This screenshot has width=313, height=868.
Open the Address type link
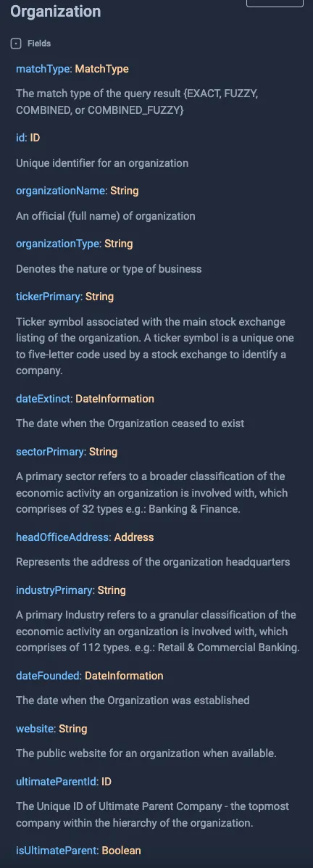(x=134, y=537)
